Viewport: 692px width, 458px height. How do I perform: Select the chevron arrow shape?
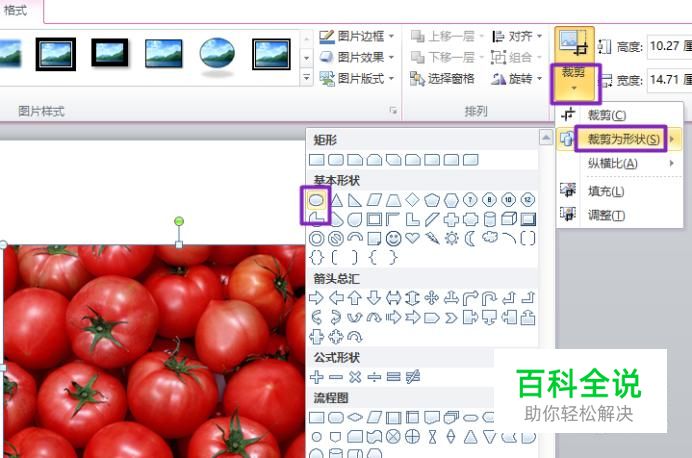click(x=451, y=318)
